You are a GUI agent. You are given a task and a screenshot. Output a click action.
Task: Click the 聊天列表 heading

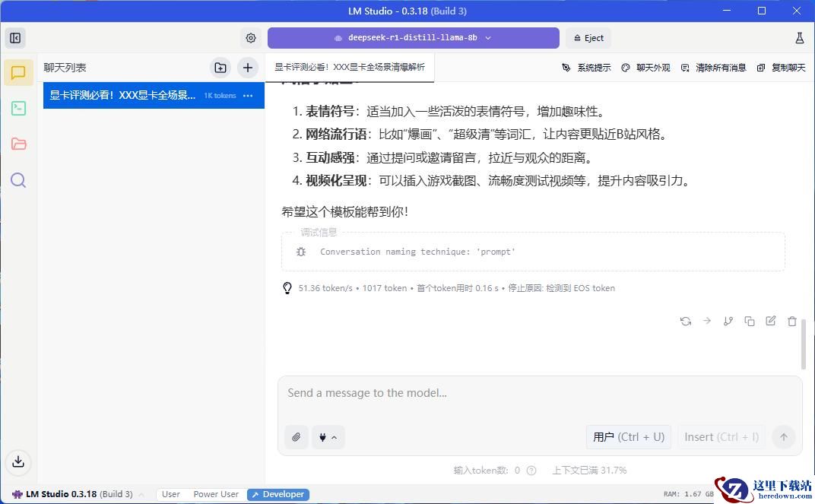click(x=65, y=68)
